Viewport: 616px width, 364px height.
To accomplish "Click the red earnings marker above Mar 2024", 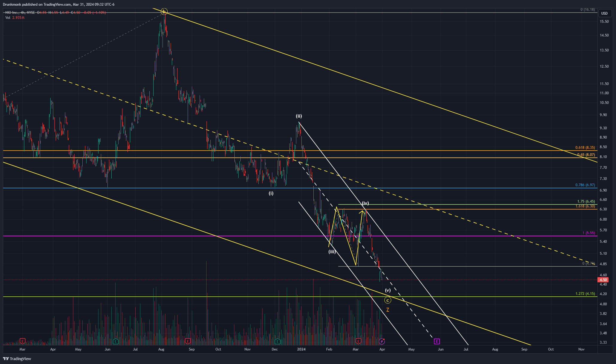I will [358, 341].
